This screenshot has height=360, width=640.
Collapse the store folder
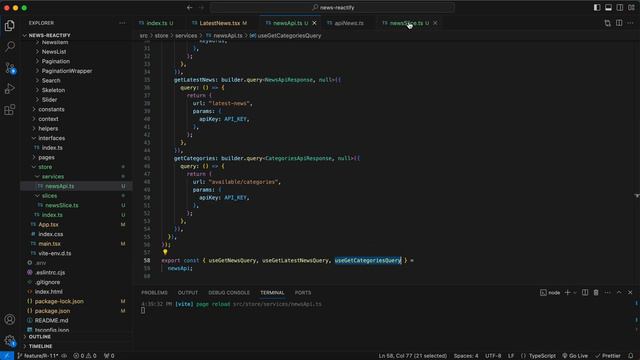click(45, 167)
